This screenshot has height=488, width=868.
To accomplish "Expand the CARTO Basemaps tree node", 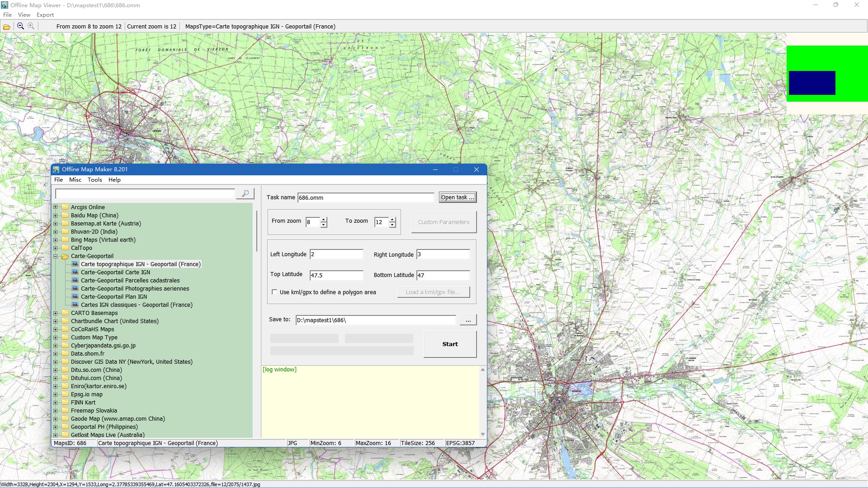I will tap(56, 313).
